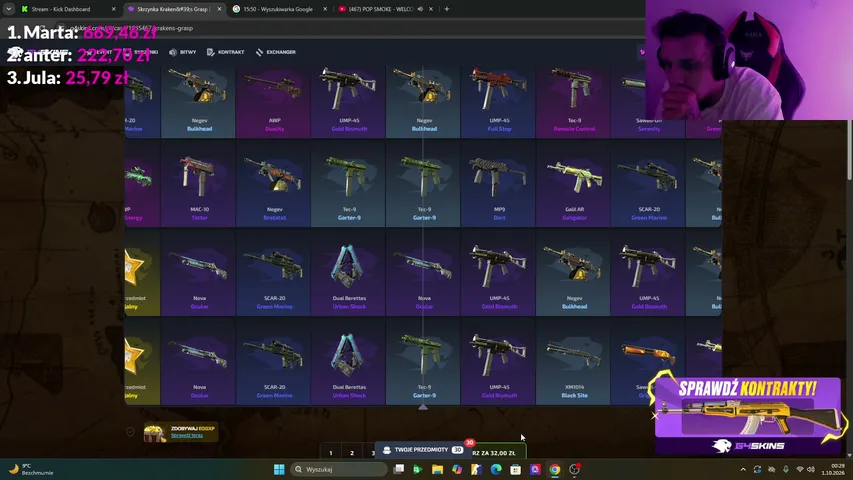Image resolution: width=853 pixels, height=480 pixels.
Task: Click the browser address bar
Action: (348, 28)
